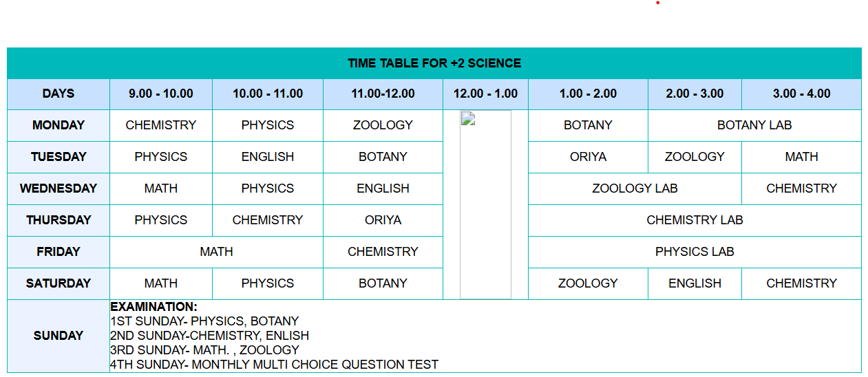
Task: Select the 12.00 - 1.00 column header
Action: tap(485, 94)
